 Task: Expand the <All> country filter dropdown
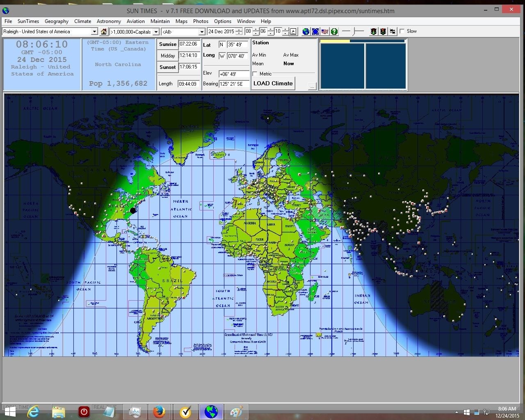coord(201,32)
